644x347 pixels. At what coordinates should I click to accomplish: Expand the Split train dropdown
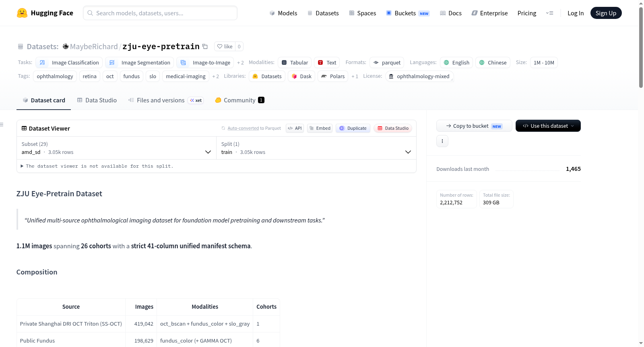tap(316, 148)
